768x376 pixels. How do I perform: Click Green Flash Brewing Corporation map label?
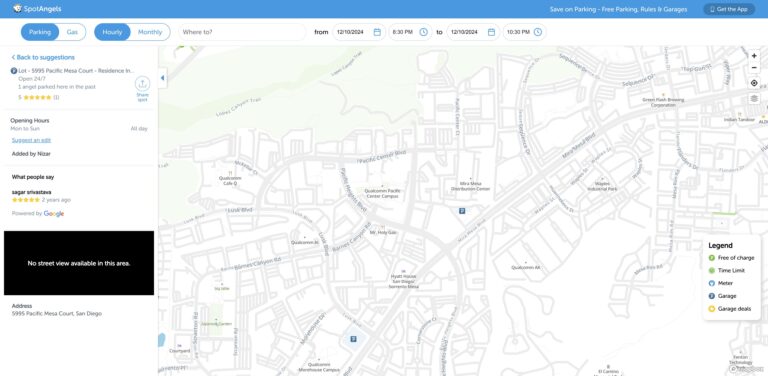(663, 102)
